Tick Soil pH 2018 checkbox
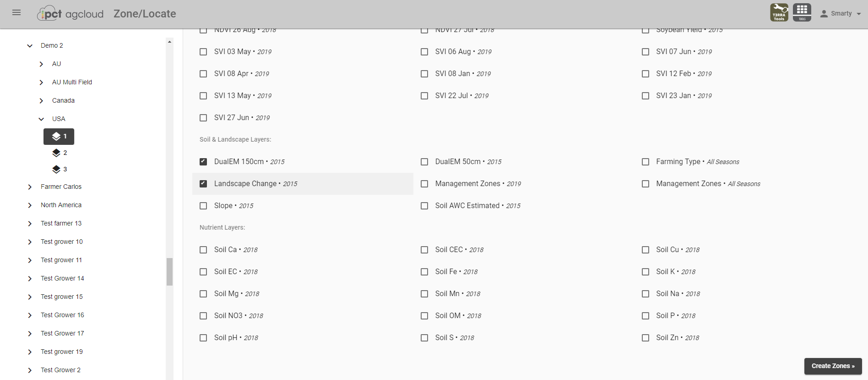 [203, 338]
